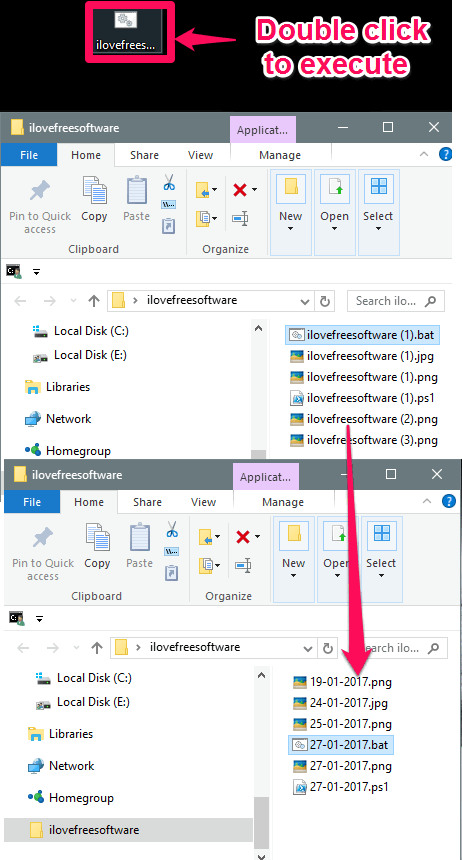Select Local Disk (E:) in upper window
The image size is (462, 860).
(80, 355)
